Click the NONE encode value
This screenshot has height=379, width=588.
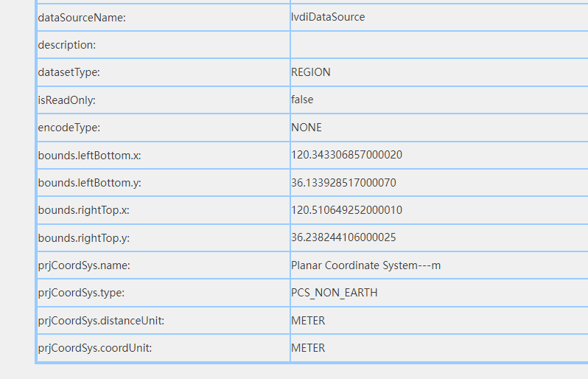point(307,128)
